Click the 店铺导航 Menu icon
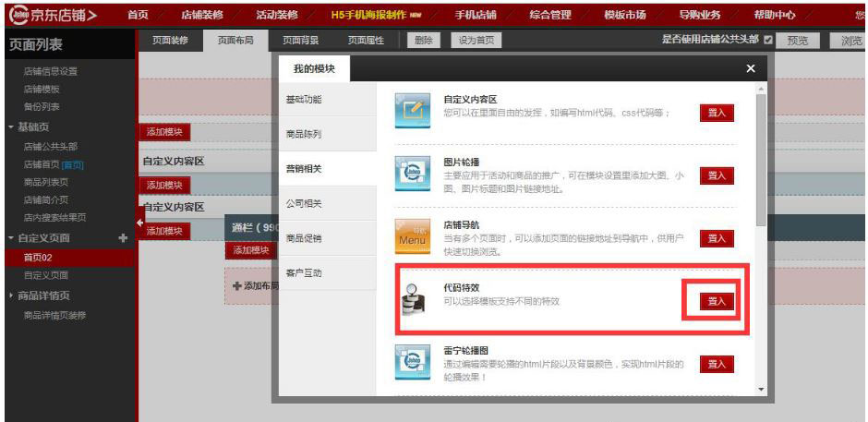Viewport: 868px width, 422px height. click(412, 236)
